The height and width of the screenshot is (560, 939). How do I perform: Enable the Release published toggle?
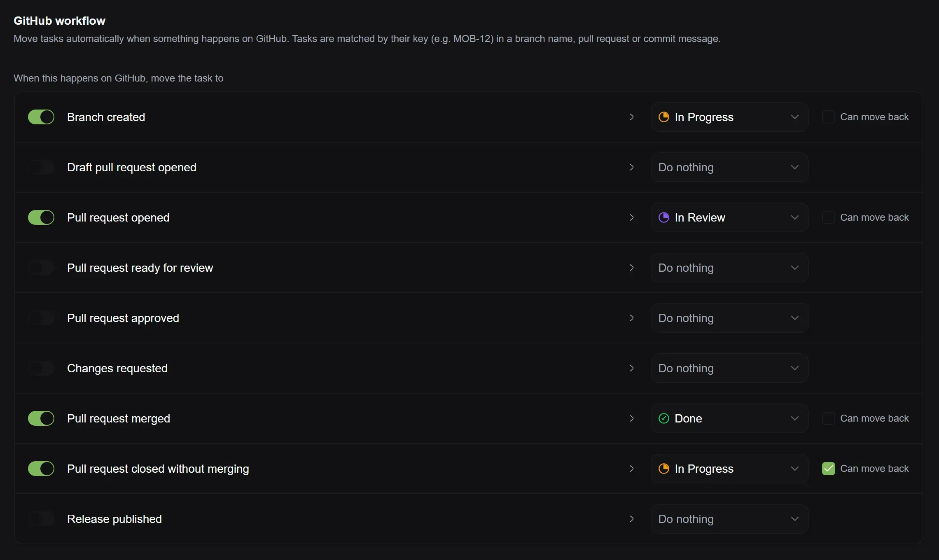click(x=41, y=519)
